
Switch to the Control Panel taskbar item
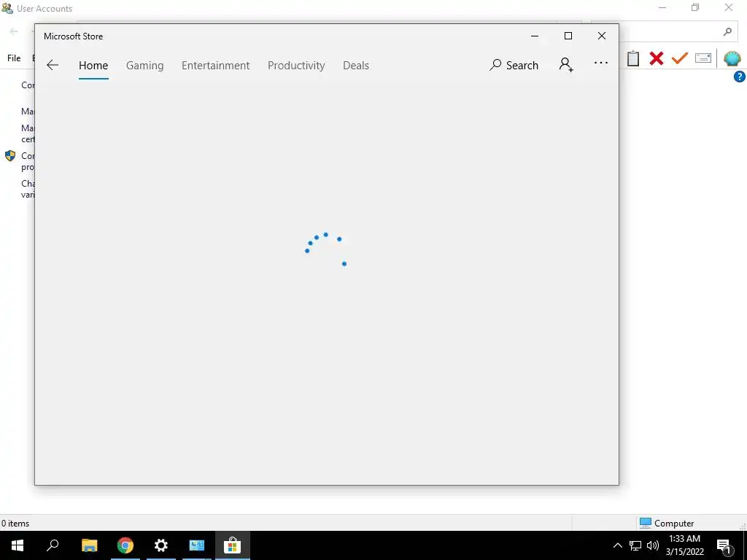pos(197,545)
